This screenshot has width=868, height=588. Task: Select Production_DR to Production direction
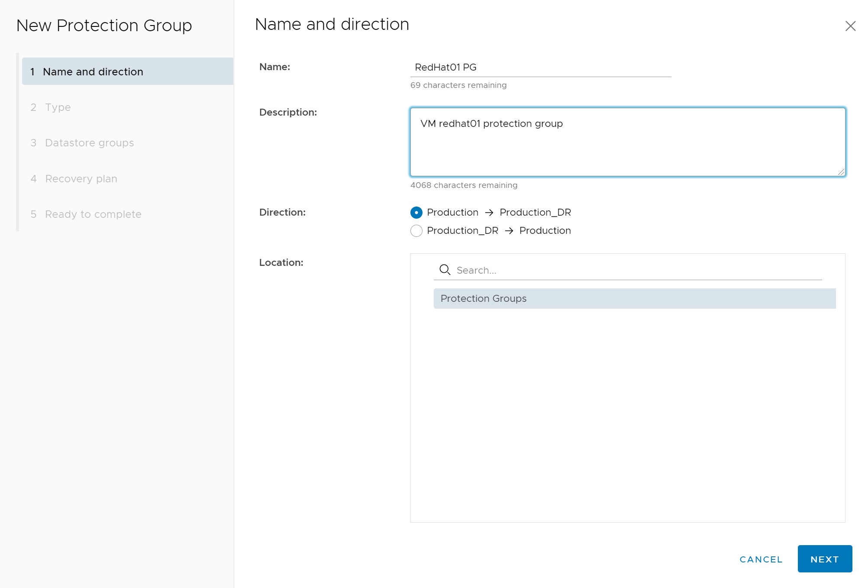pyautogui.click(x=416, y=231)
